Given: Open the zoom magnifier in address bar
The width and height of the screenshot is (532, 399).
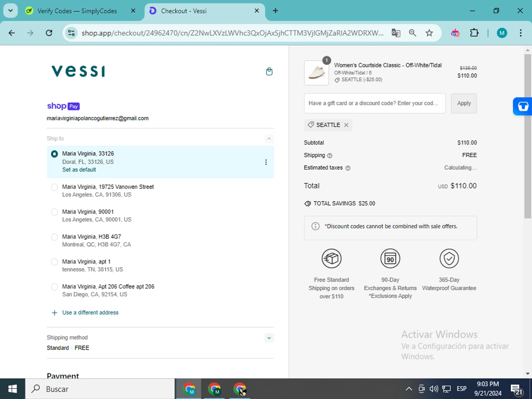Looking at the screenshot, I should [x=412, y=33].
